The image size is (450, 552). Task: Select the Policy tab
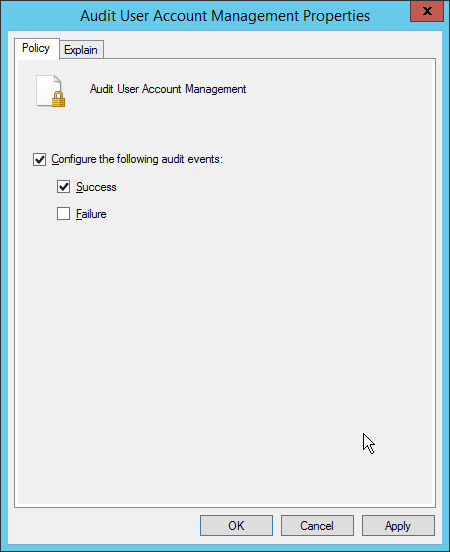[x=36, y=48]
